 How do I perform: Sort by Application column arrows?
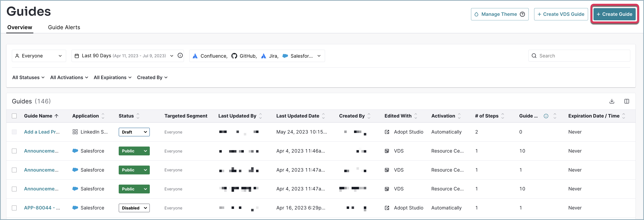click(103, 116)
